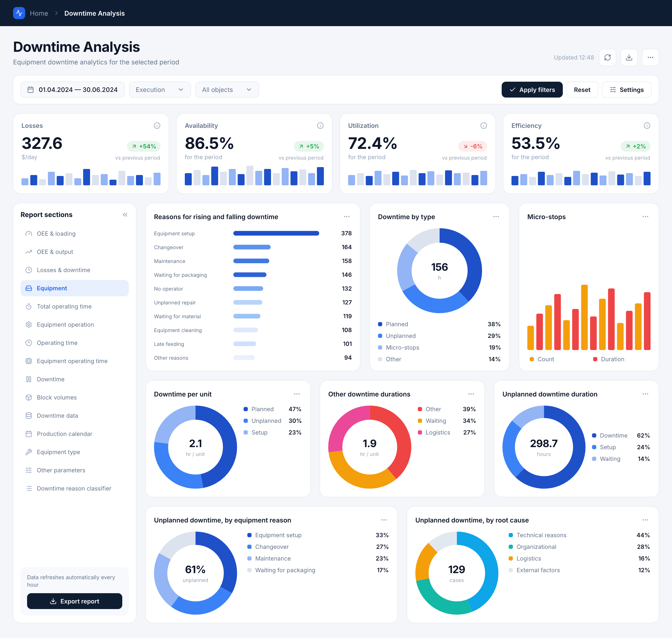Open the date range picker
672x638 pixels.
(72, 90)
